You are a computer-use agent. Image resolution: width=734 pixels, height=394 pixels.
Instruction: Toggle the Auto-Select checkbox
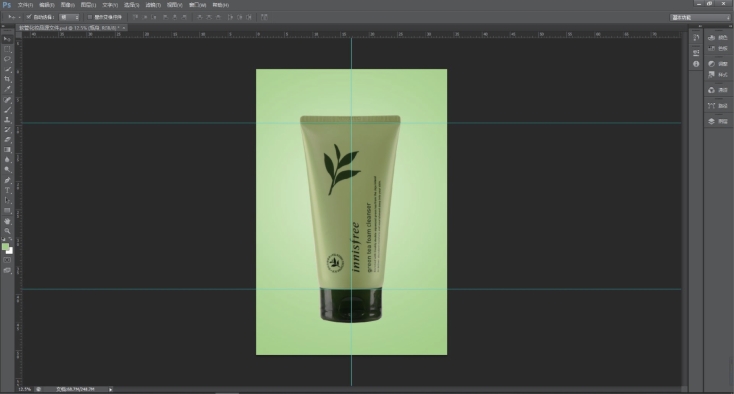[29, 17]
